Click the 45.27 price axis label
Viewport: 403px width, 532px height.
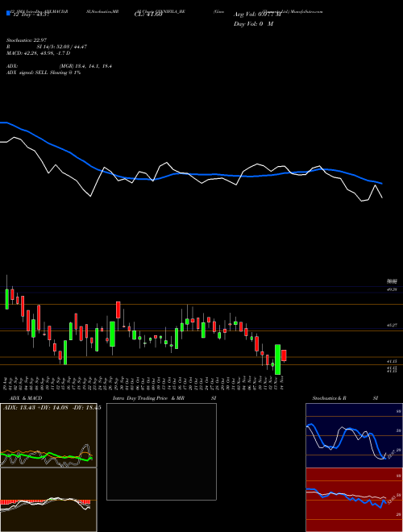[392, 325]
